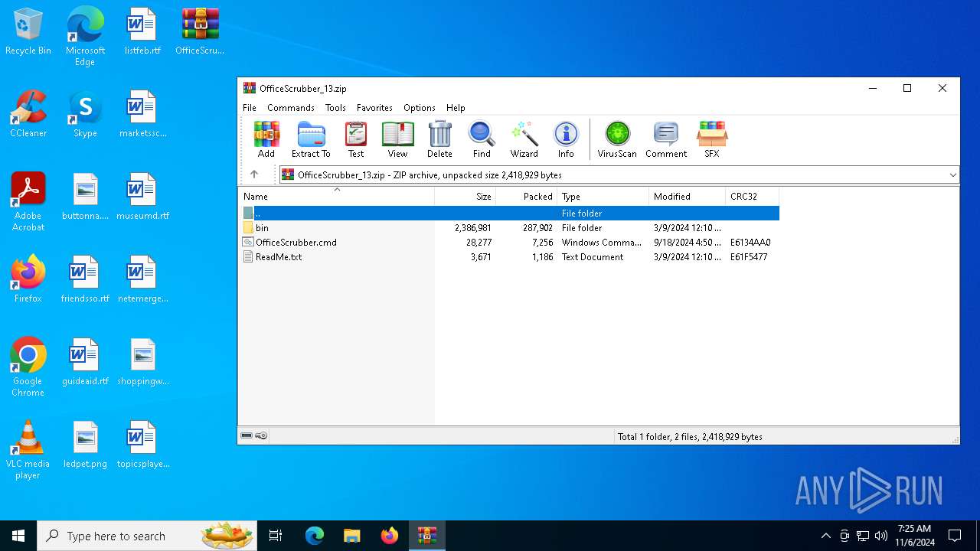Image resolution: width=980 pixels, height=551 pixels.
Task: Open the Options menu
Action: pos(420,108)
